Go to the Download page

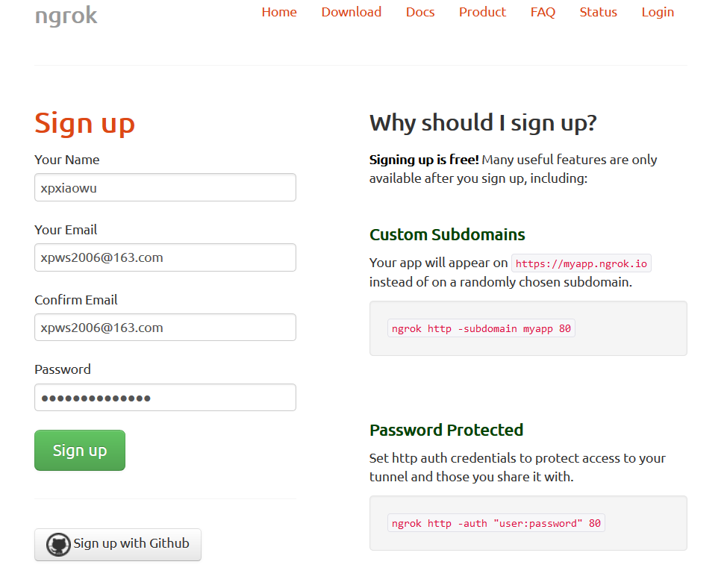[352, 12]
